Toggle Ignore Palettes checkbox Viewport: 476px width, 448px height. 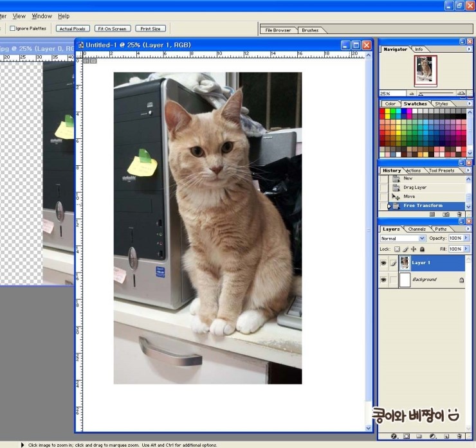pyautogui.click(x=12, y=28)
